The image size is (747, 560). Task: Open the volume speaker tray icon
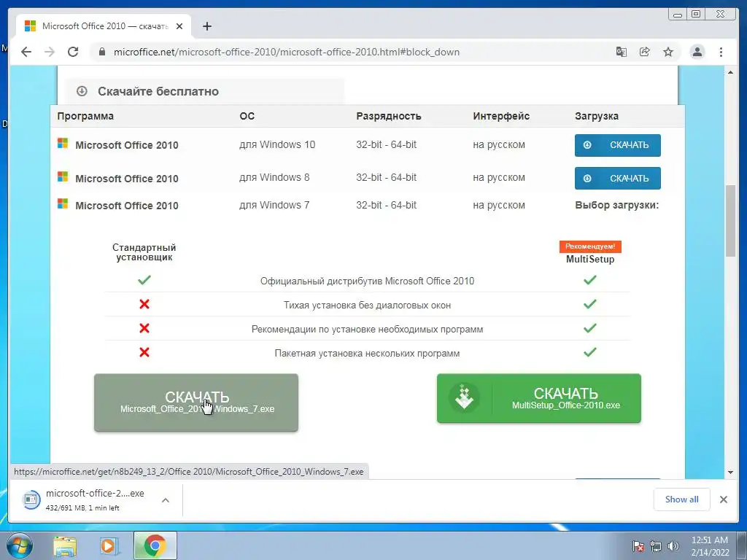[x=673, y=546]
